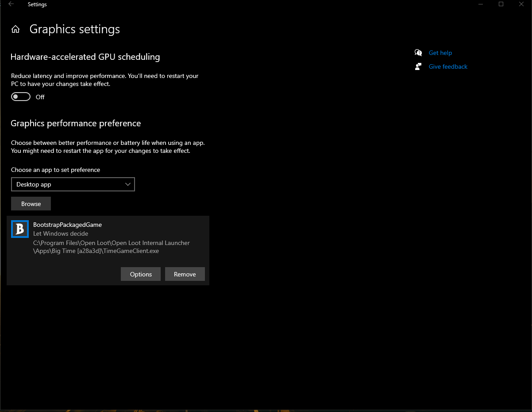Click the Graphics settings heading

(75, 29)
